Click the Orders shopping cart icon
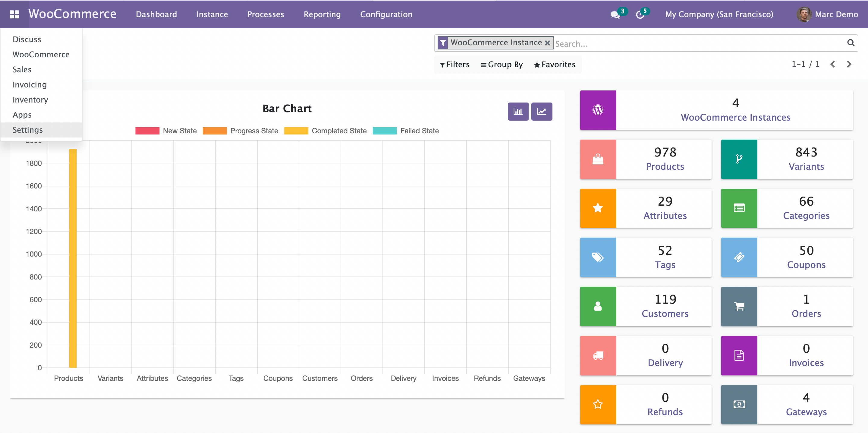868x433 pixels. [739, 306]
